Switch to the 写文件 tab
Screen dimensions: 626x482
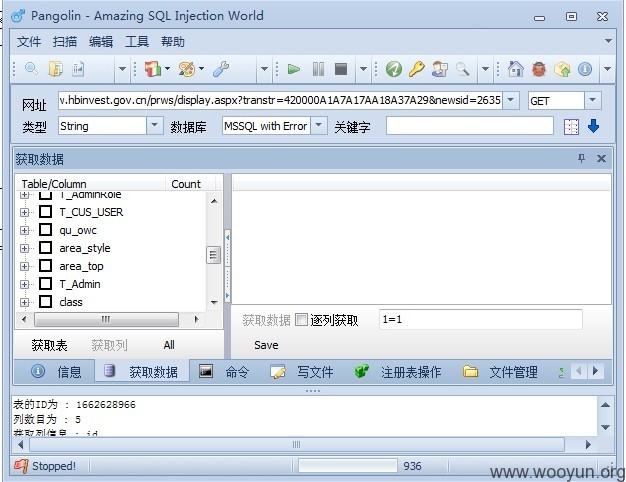point(301,372)
